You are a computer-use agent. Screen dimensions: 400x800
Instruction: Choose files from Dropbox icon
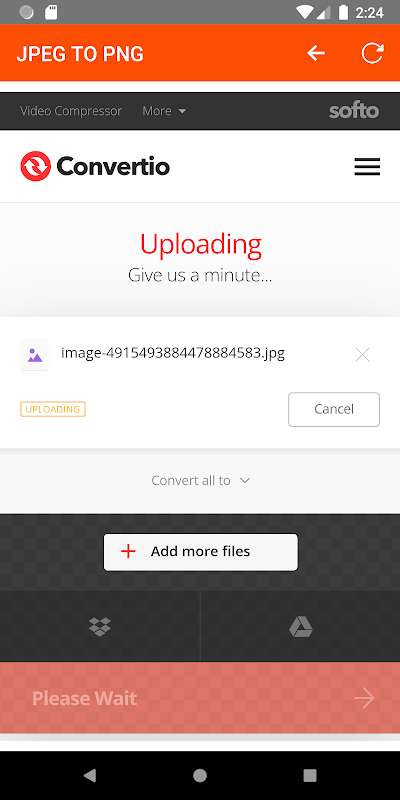(x=100, y=626)
